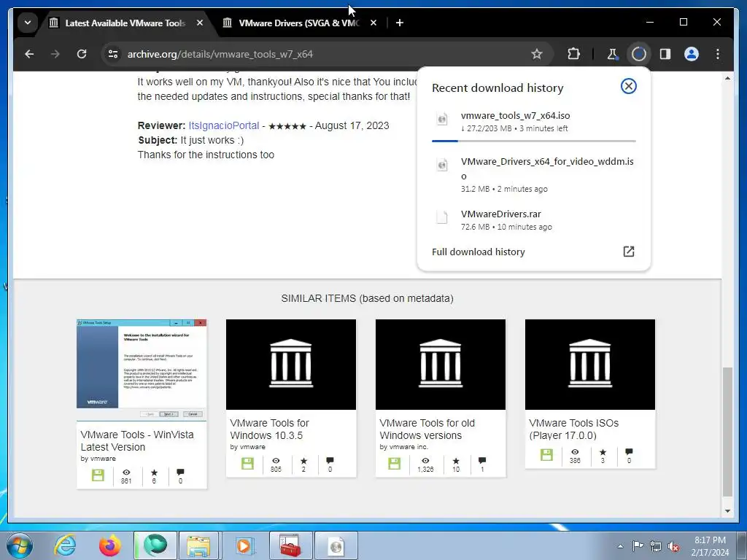The width and height of the screenshot is (747, 560).
Task: Open the Extensions puzzle icon
Action: tap(573, 54)
